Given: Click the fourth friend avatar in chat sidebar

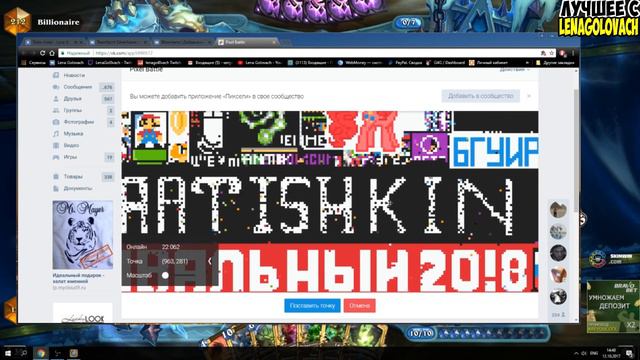Looking at the screenshot, I should [x=558, y=275].
